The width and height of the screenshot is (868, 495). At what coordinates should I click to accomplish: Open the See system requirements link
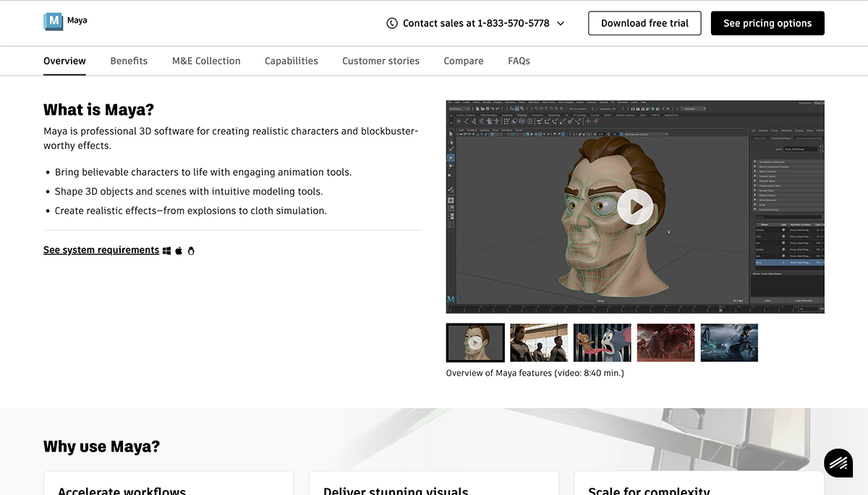click(101, 250)
